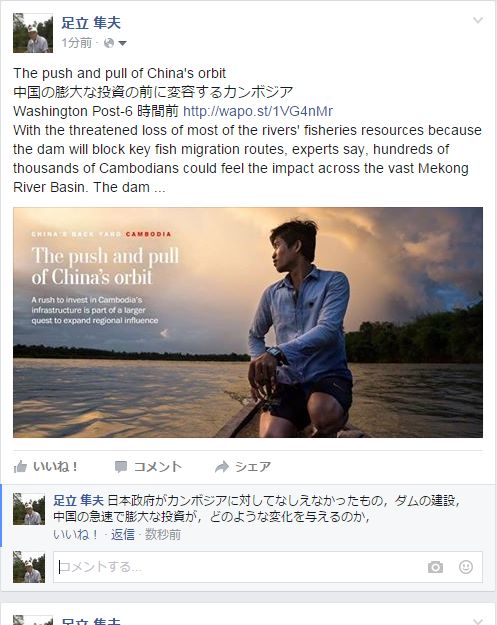The width and height of the screenshot is (497, 625).
Task: Click the 数秒前 comment timestamp
Action: pos(163,535)
